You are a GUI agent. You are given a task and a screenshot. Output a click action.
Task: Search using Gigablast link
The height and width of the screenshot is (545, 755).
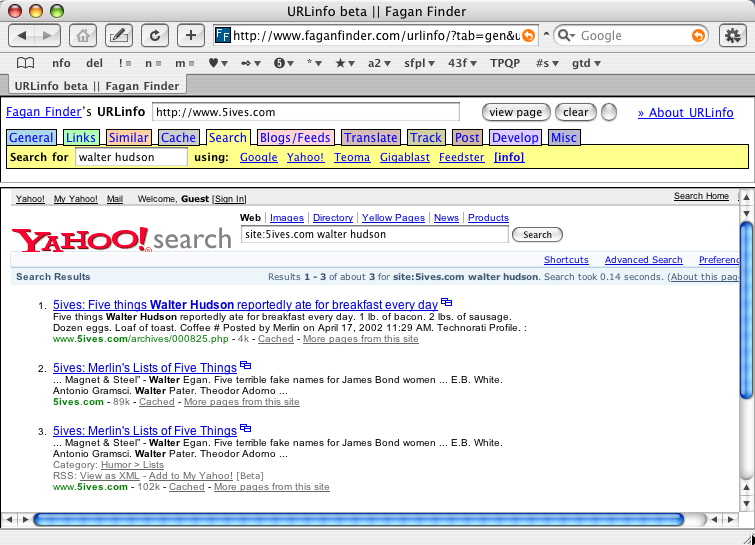pos(404,157)
